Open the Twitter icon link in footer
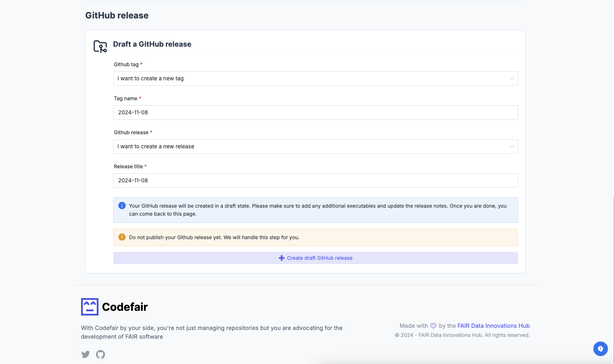Screen dimensions: 614x364 85,354
